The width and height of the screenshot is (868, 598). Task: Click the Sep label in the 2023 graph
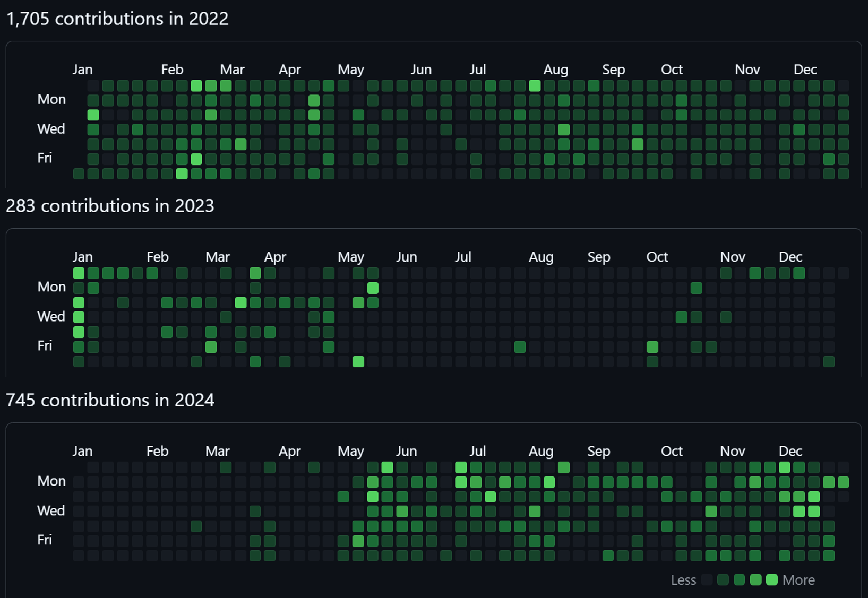pos(599,257)
